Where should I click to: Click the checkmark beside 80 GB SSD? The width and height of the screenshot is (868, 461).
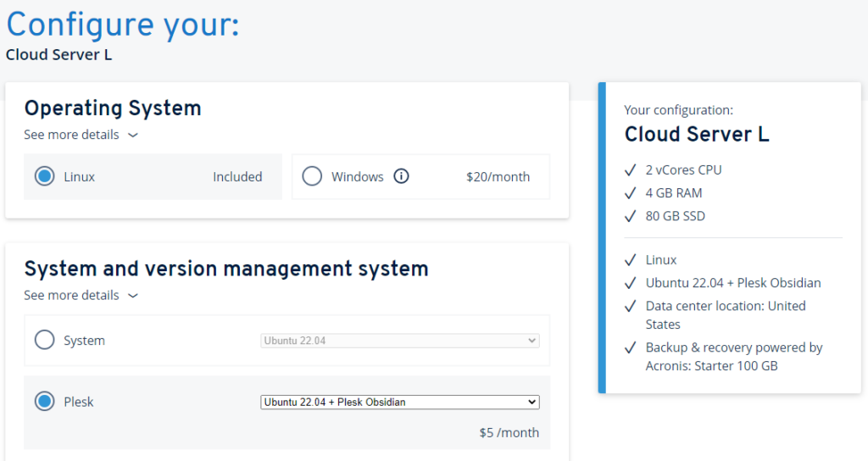(630, 216)
